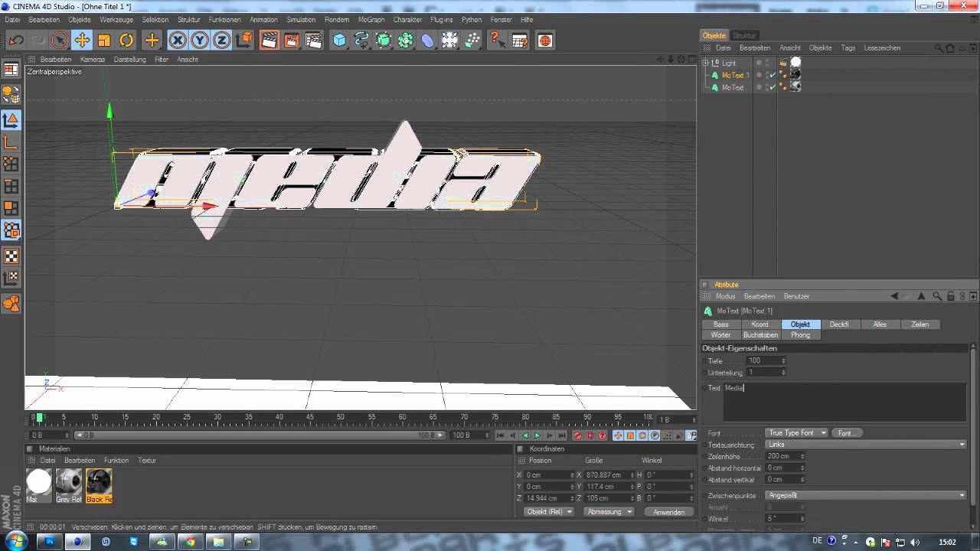Screen dimensions: 980x551
Task: Select MoText.1 in object manager
Action: coord(735,75)
